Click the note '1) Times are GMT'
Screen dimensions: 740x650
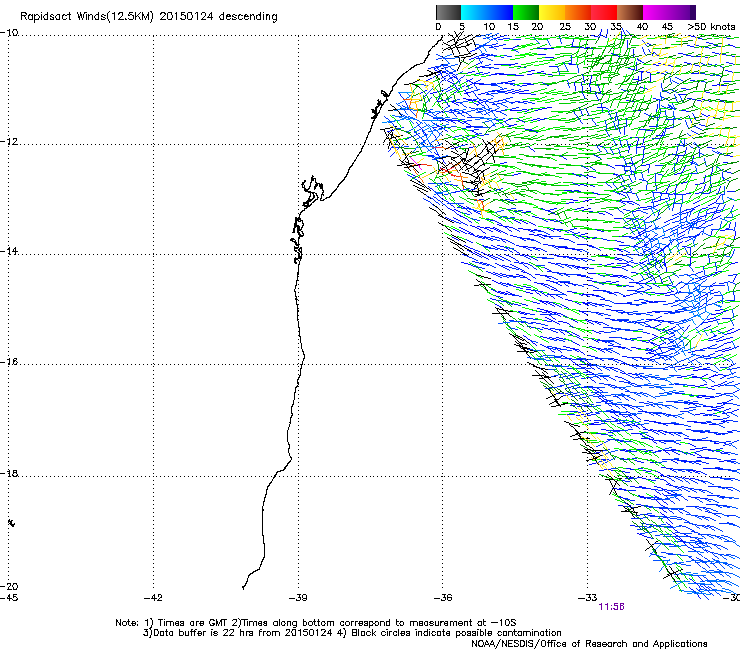[x=187, y=623]
